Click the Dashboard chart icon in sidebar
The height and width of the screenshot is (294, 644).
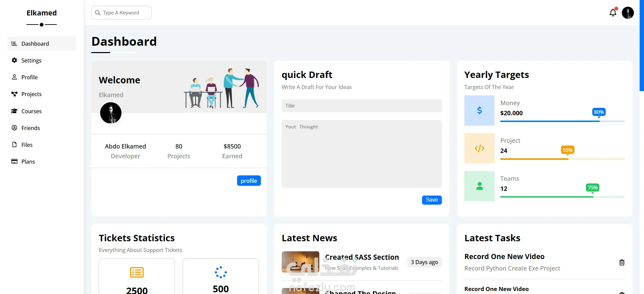[14, 43]
